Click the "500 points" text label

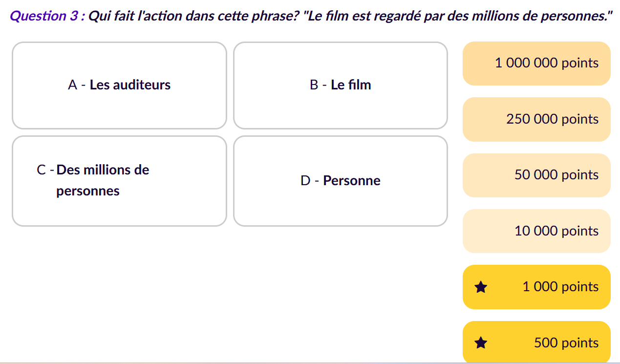coord(566,343)
